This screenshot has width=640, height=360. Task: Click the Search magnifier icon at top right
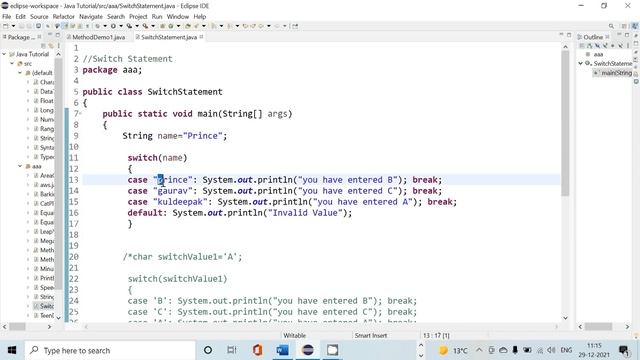[x=611, y=26]
